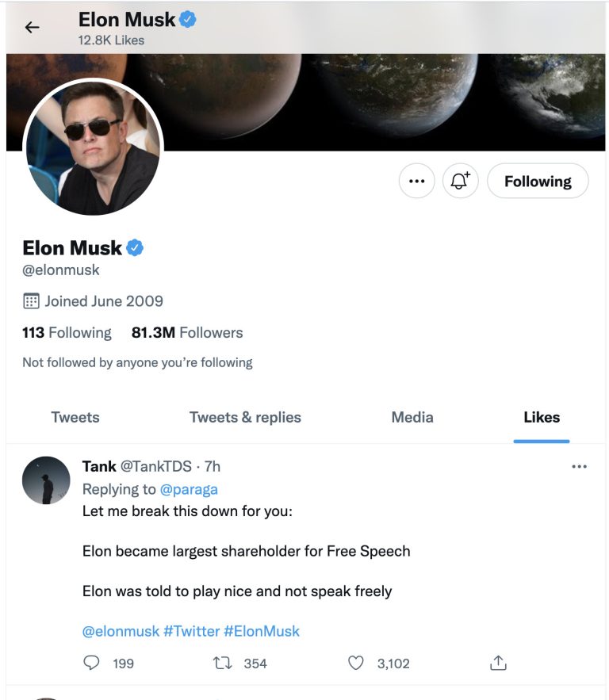Like Tank's tweet with heart icon
The height and width of the screenshot is (700, 609).
(x=357, y=663)
